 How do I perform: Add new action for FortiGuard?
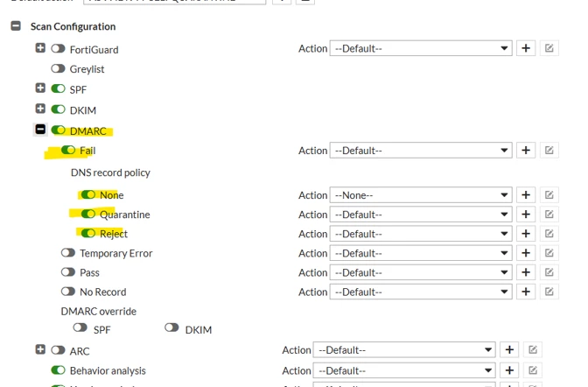[526, 48]
